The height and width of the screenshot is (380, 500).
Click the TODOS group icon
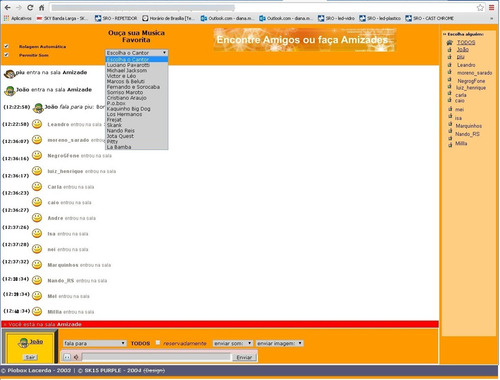point(450,42)
